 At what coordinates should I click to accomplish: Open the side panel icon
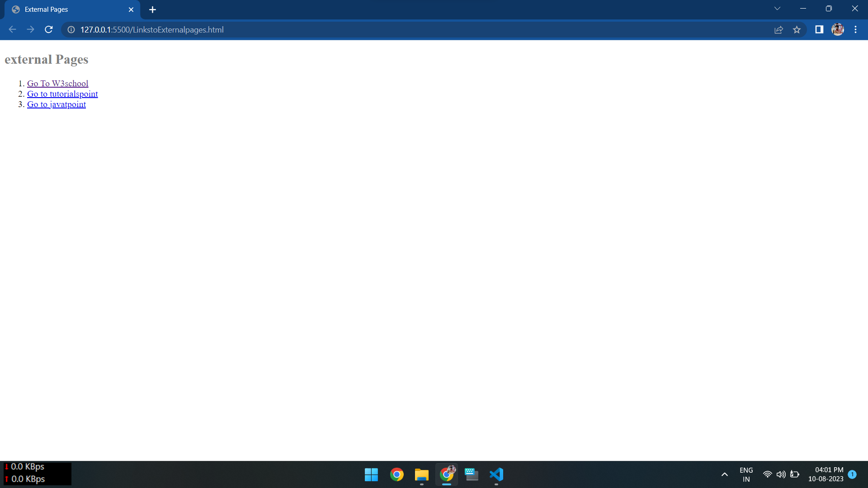tap(819, 29)
